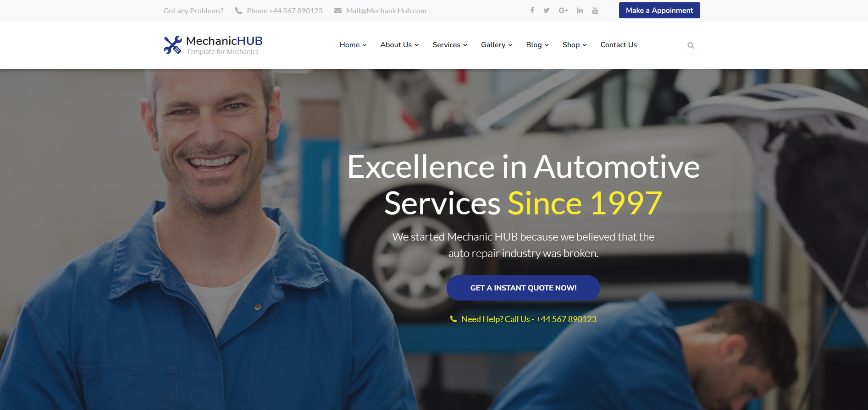Screen dimensions: 868x410
Task: Click the phone icon beside Phone number
Action: (x=238, y=11)
